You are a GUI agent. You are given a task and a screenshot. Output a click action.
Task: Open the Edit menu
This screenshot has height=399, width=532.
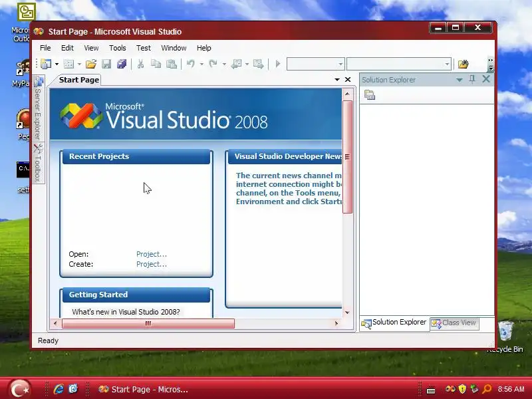point(67,48)
